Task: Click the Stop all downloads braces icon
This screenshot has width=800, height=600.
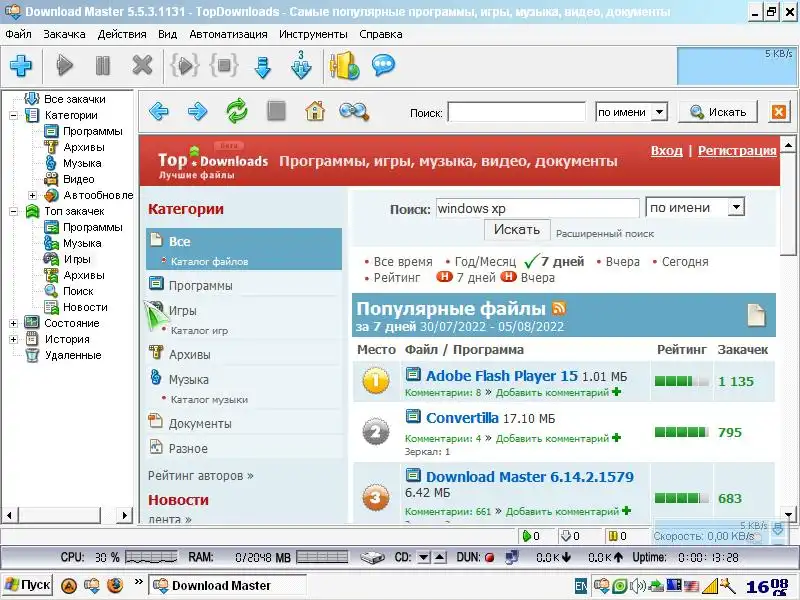Action: coord(224,65)
